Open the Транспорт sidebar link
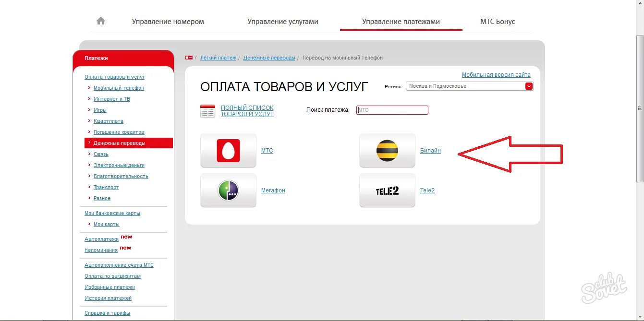 click(106, 187)
